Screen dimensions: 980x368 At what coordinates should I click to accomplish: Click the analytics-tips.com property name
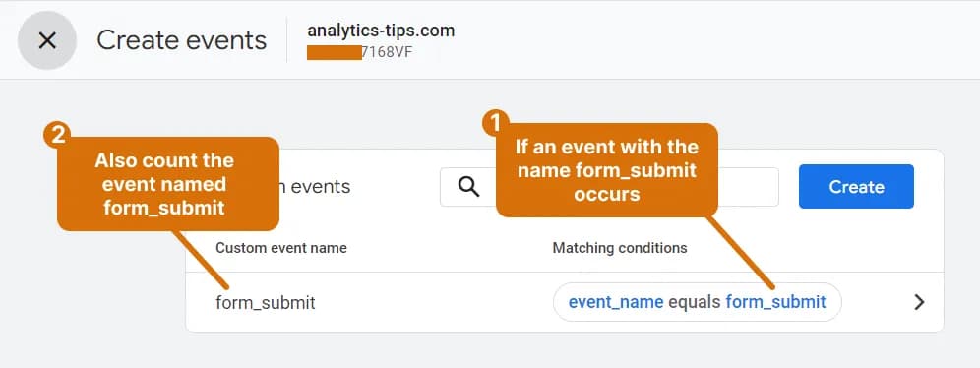(x=381, y=30)
